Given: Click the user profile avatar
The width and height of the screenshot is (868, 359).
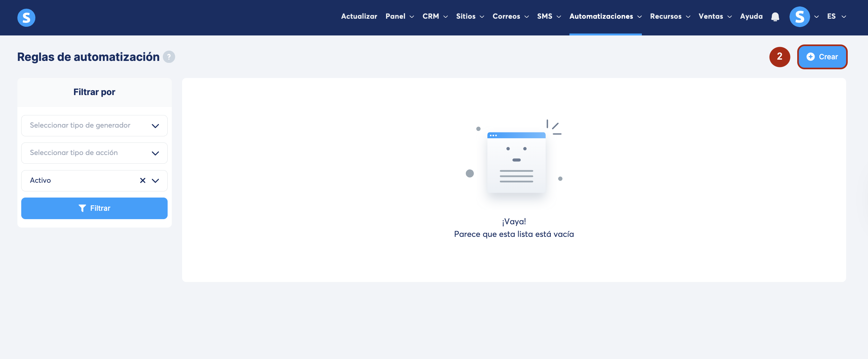Looking at the screenshot, I should [x=799, y=16].
